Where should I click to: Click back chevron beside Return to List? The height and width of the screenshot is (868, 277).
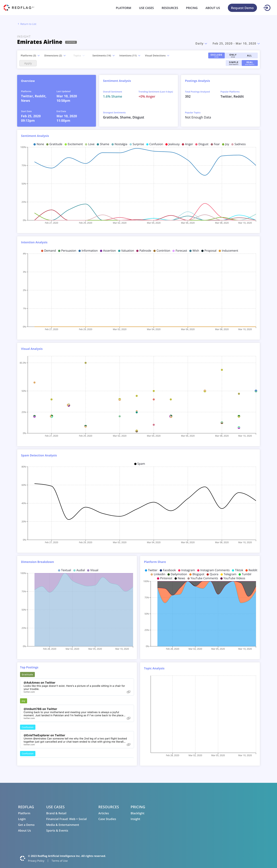(x=18, y=24)
